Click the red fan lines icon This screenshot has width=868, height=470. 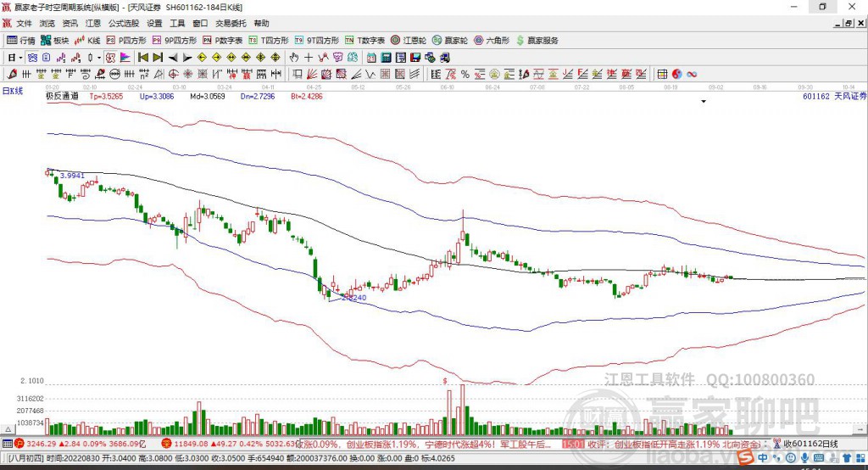(x=312, y=75)
